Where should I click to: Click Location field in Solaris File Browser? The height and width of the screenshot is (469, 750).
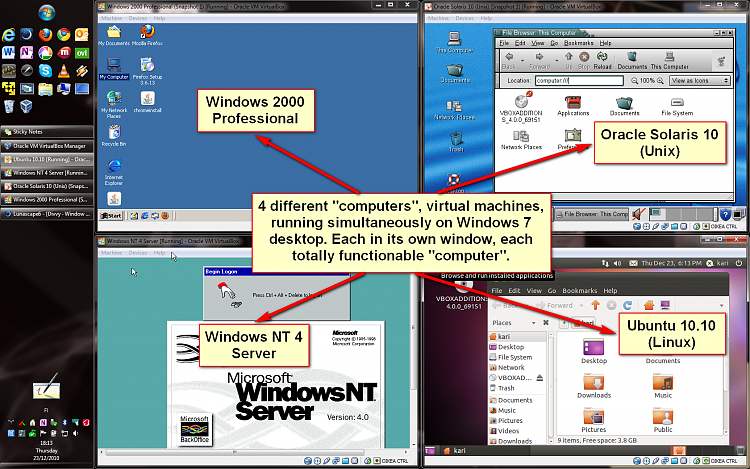(579, 80)
